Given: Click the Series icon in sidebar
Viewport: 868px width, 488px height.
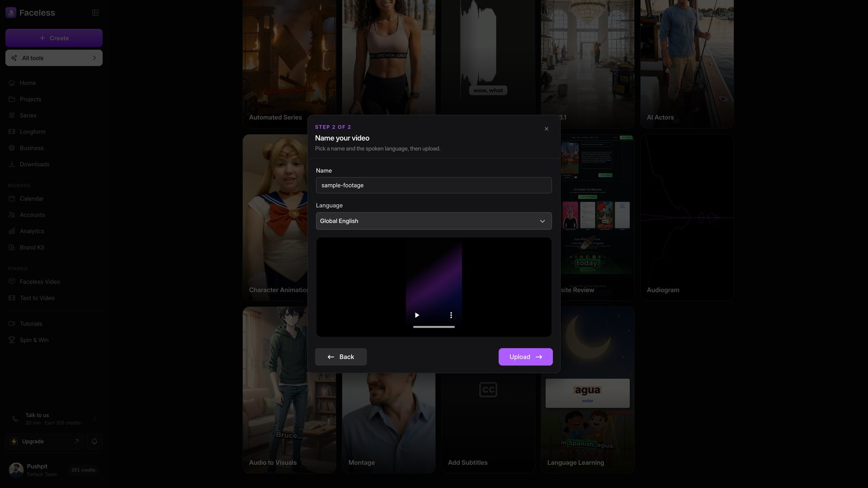Looking at the screenshot, I should pyautogui.click(x=12, y=115).
